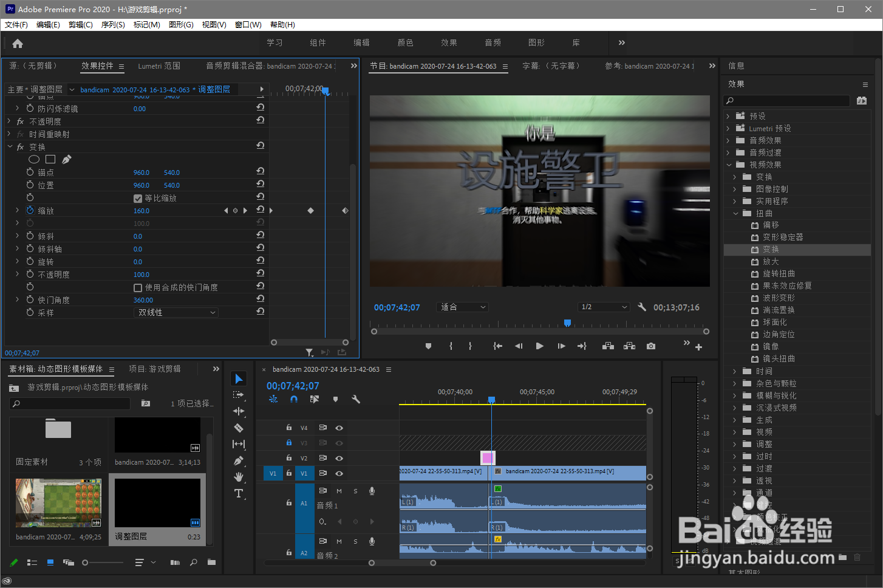Select the Slip tool

239,444
